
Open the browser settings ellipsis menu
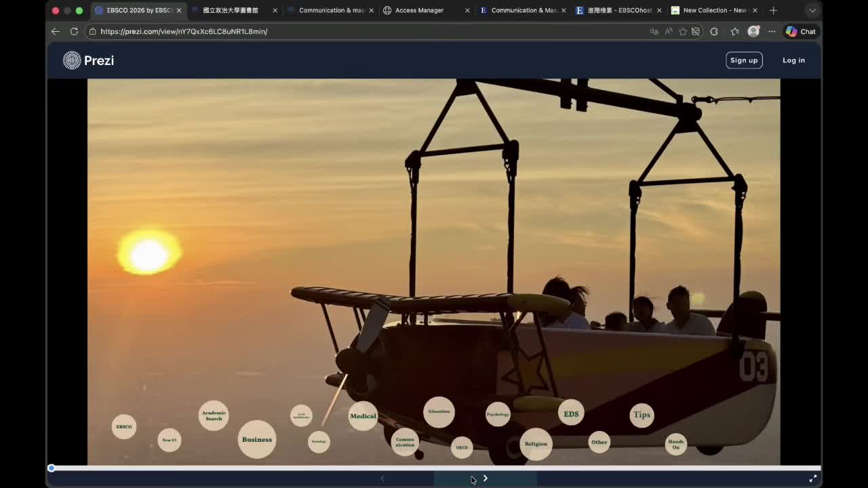click(771, 31)
